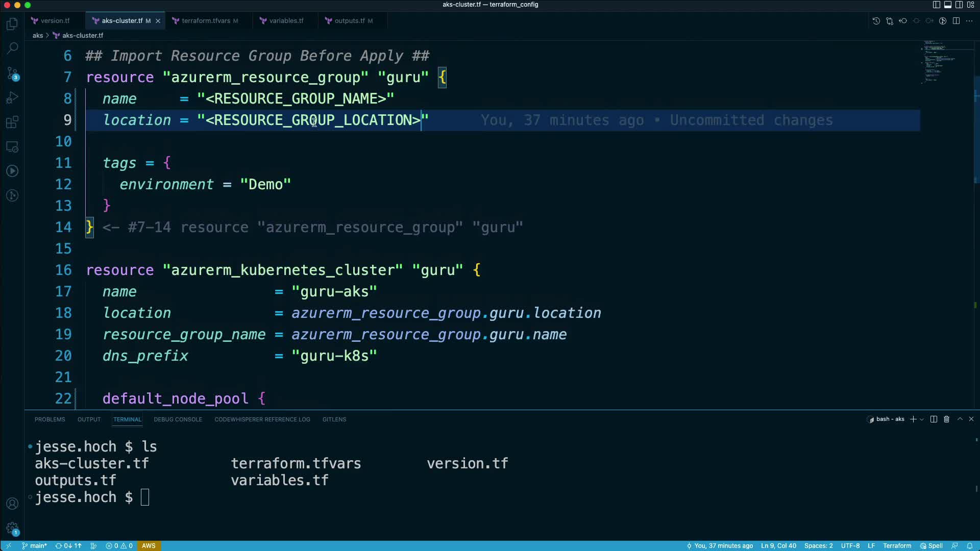Image resolution: width=980 pixels, height=551 pixels.
Task: Toggle bottom panel layout button
Action: (x=947, y=5)
